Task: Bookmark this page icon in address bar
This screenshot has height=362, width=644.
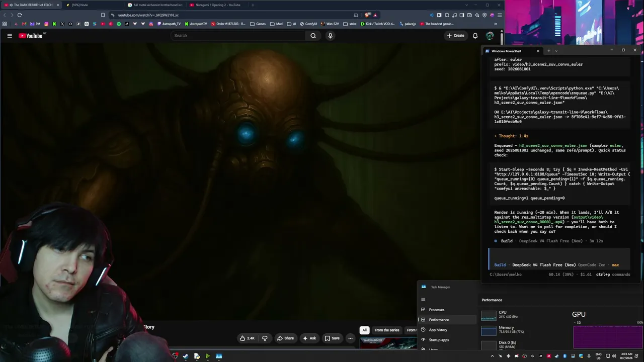Action: point(103,15)
